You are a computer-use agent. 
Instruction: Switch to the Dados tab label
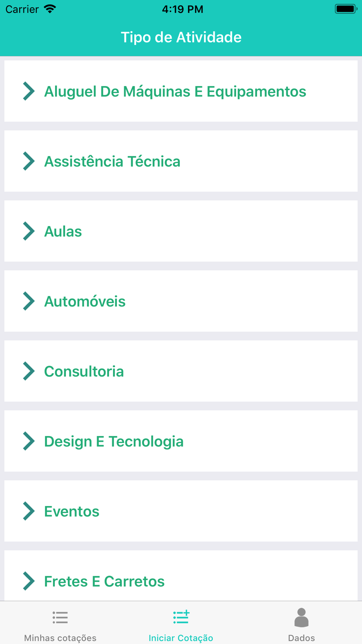click(302, 638)
